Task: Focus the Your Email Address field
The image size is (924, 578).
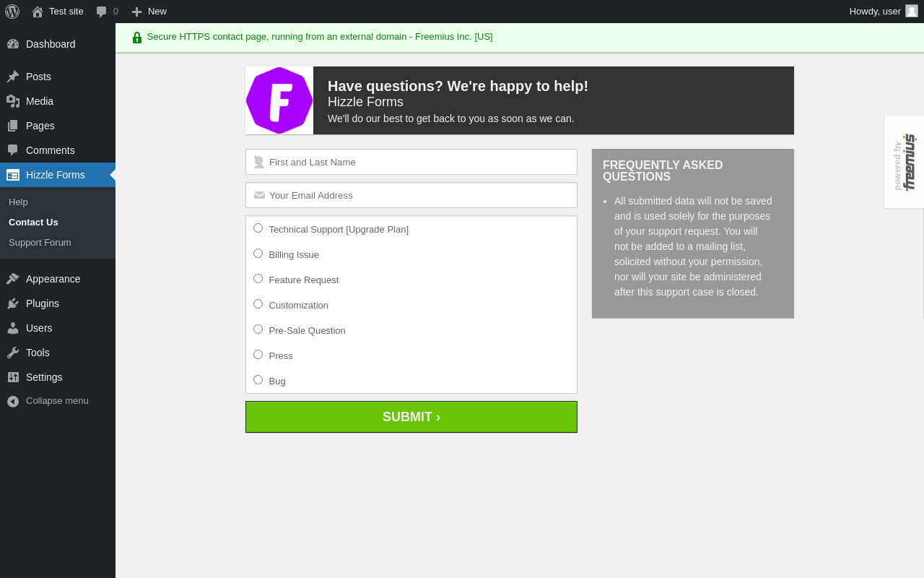Action: pyautogui.click(x=411, y=195)
